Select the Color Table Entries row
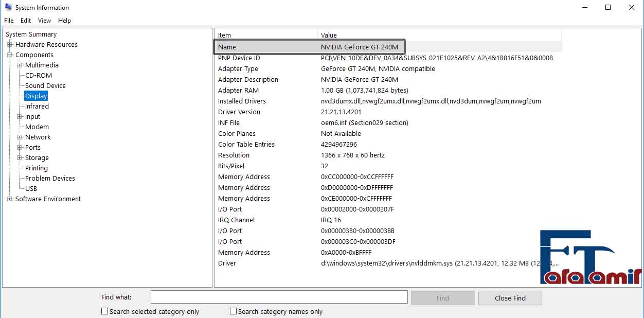Image resolution: width=644 pixels, height=318 pixels. click(x=388, y=145)
